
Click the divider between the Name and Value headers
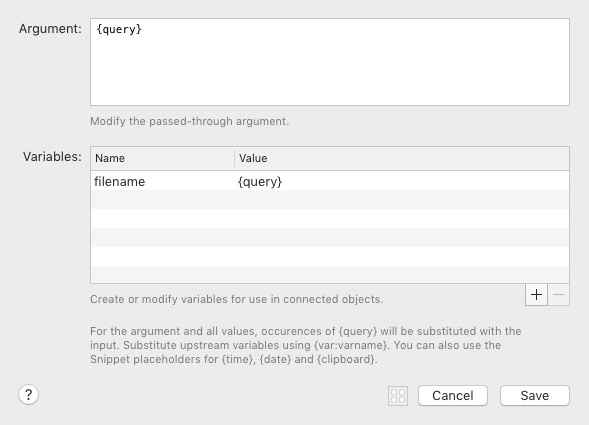click(x=234, y=159)
